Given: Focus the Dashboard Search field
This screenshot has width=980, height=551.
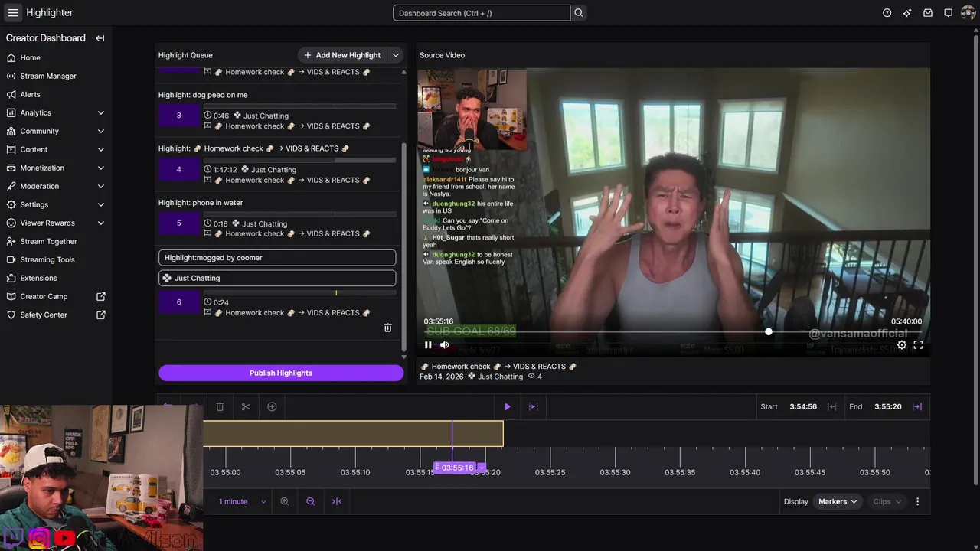Looking at the screenshot, I should (x=482, y=13).
